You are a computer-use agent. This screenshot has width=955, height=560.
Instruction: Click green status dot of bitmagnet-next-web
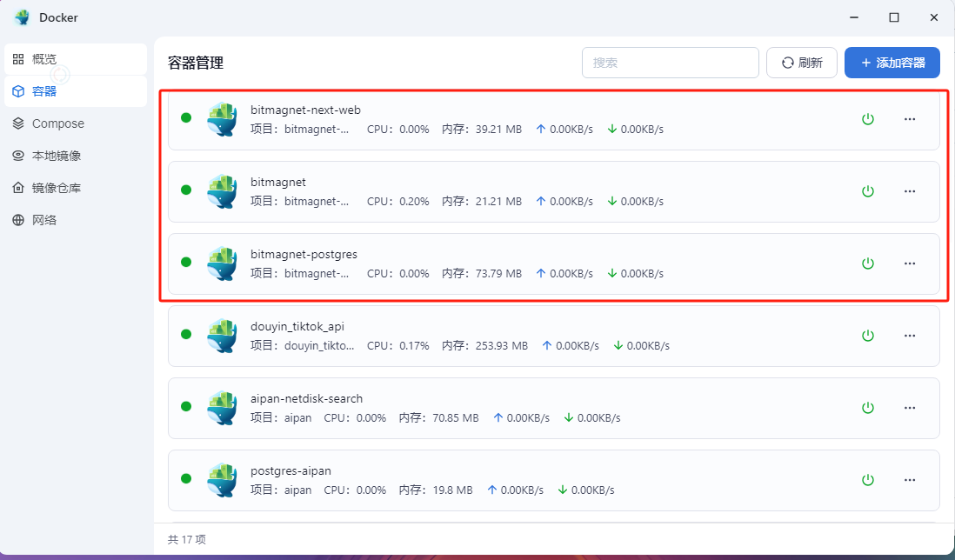(186, 117)
